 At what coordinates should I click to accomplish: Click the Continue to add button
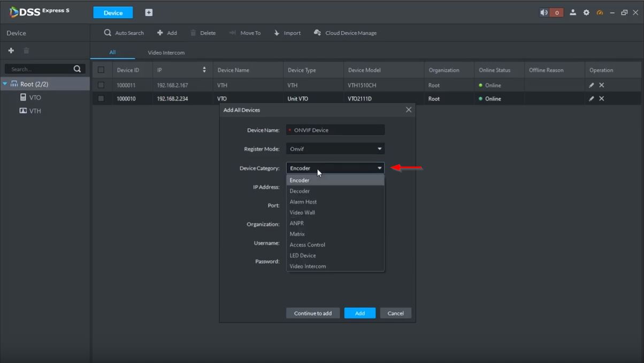click(313, 313)
